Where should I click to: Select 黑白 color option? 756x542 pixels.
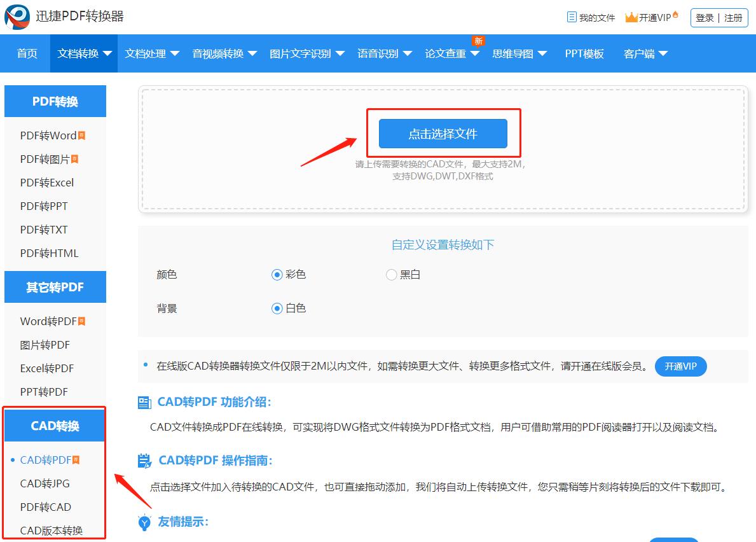[392, 274]
